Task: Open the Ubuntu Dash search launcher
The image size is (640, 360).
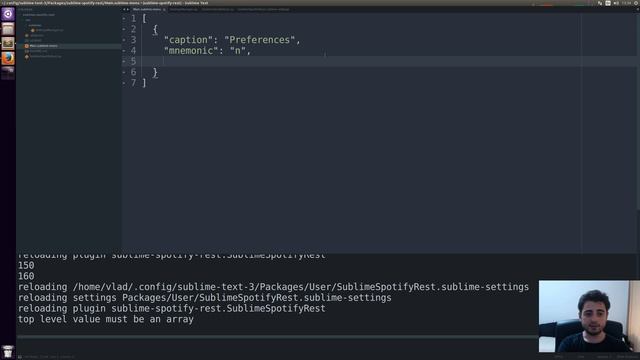Action: point(8,14)
